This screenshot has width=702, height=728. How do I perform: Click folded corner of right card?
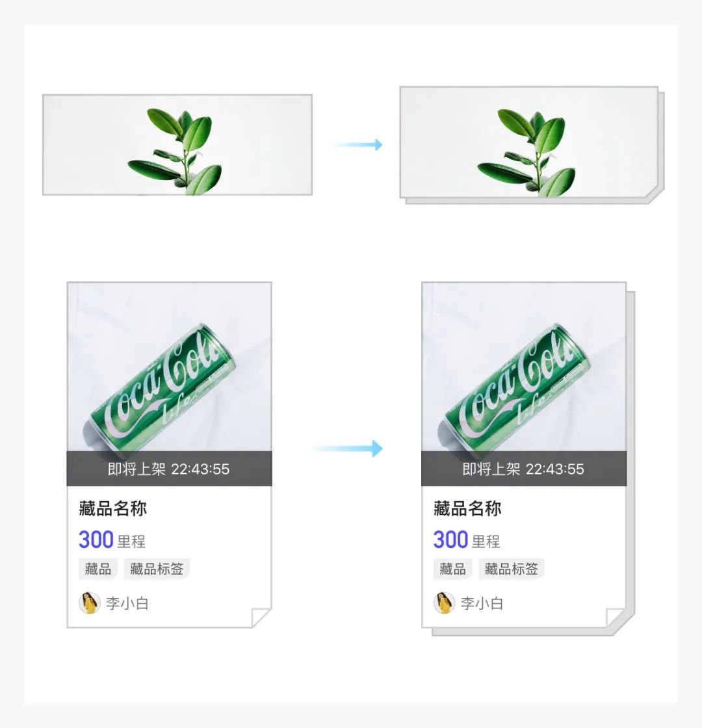616,618
